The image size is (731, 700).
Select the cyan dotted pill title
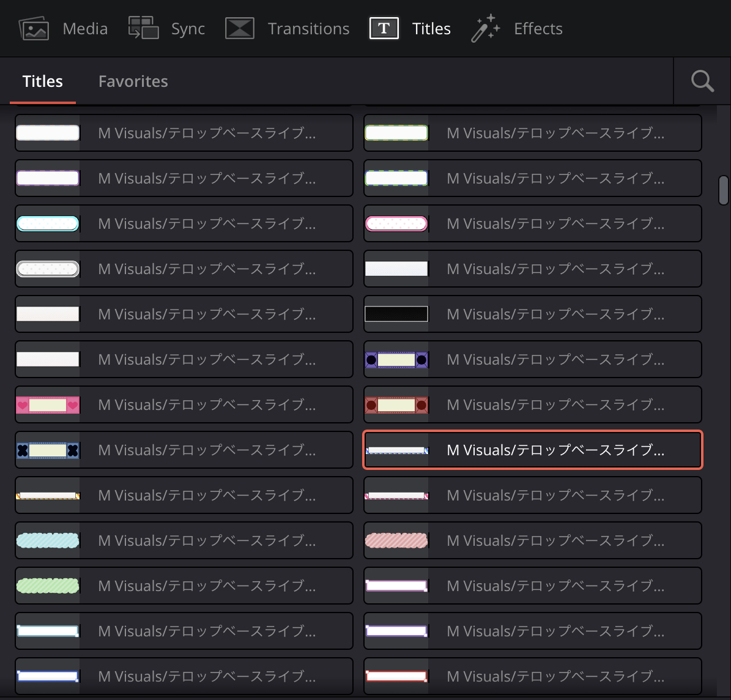tap(184, 223)
